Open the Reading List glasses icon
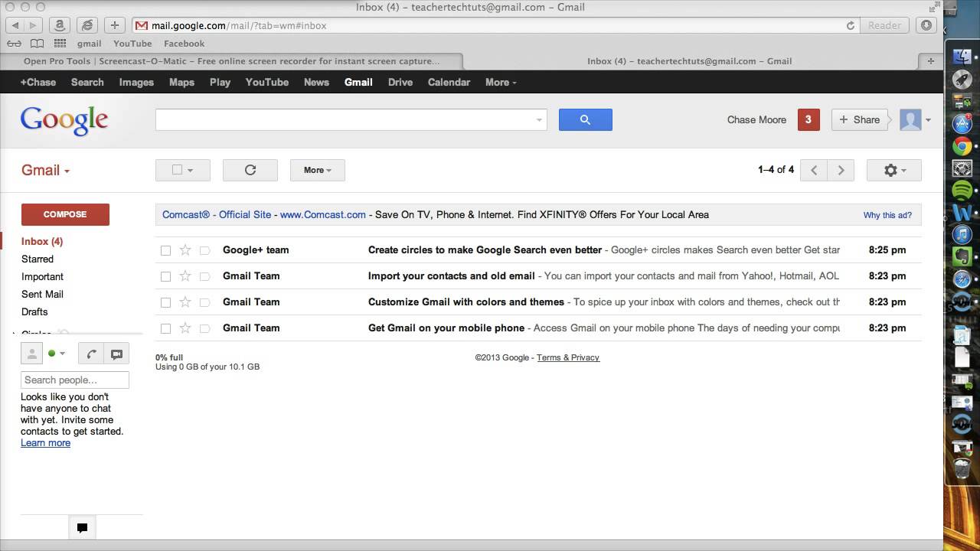The image size is (980, 551). tap(14, 44)
